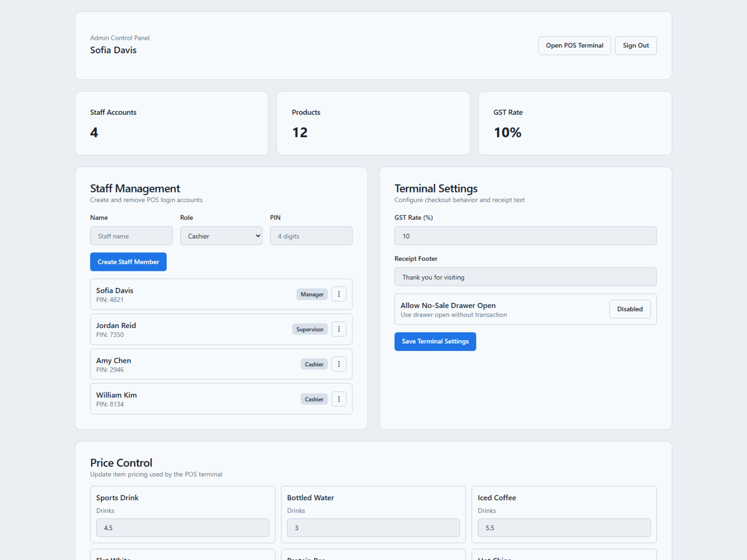Click the Bottled Water product name
The height and width of the screenshot is (560, 747).
310,498
